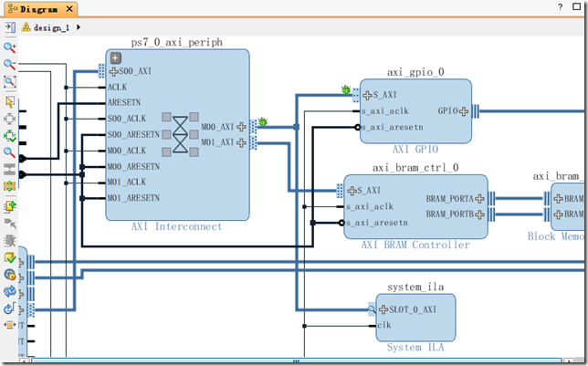
Task: Click the Zoom Out magnifier icon
Action: click(x=9, y=65)
